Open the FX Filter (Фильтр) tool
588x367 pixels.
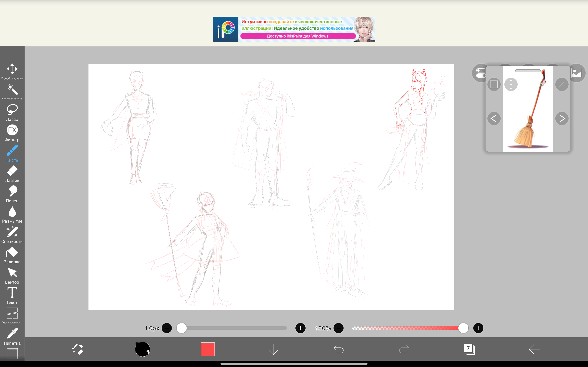click(x=12, y=132)
